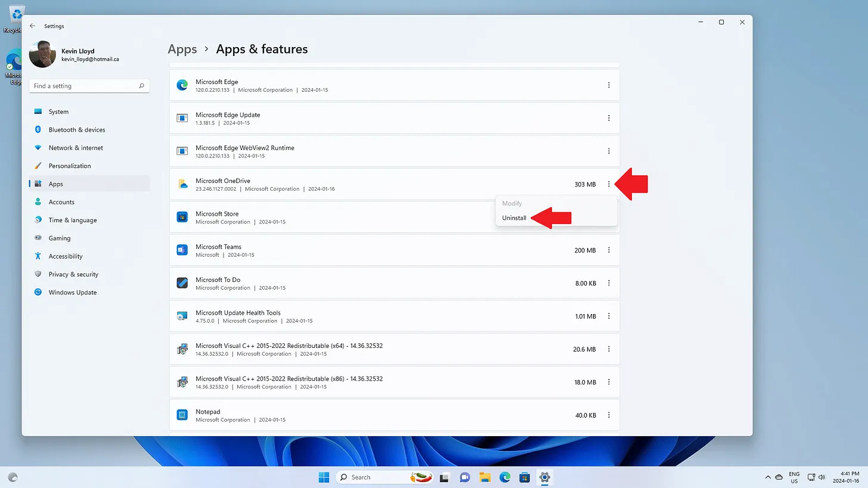Launch Microsoft Edge from the taskbar
This screenshot has height=488, width=868.
(505, 477)
